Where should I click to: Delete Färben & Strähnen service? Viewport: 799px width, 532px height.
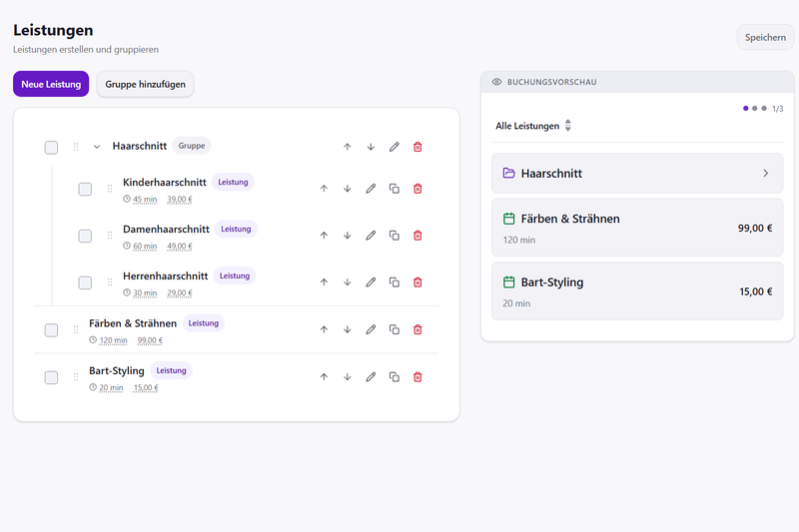(x=417, y=330)
